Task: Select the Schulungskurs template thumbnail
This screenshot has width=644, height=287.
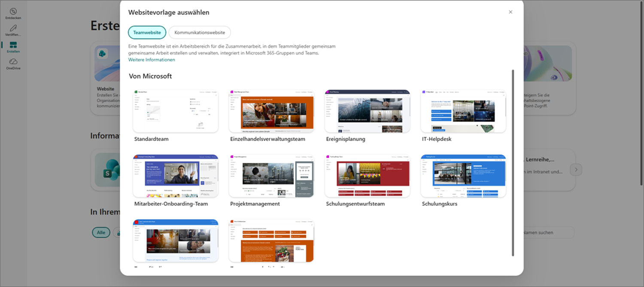Action: [x=463, y=176]
